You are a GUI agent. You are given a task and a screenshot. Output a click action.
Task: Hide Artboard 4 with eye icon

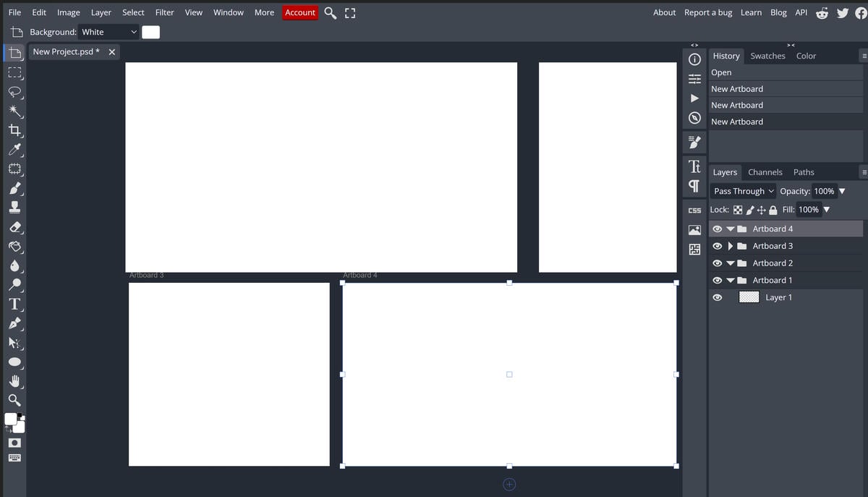718,229
